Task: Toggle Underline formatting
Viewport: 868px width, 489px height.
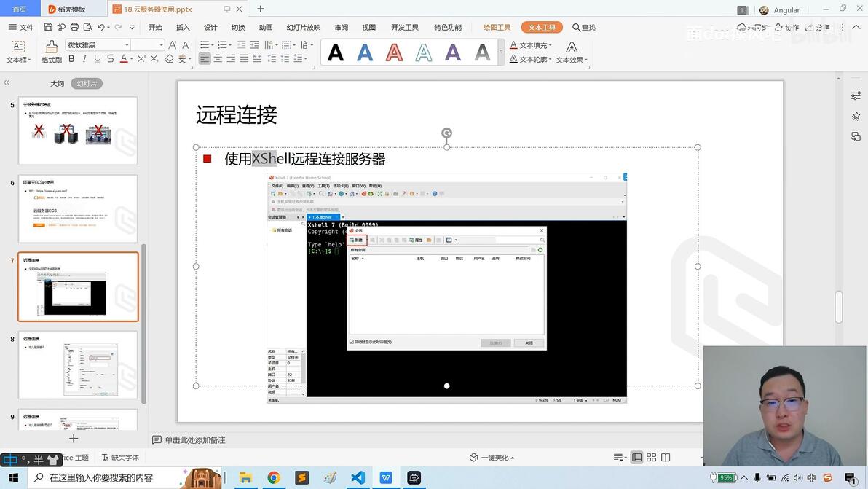Action: coord(98,59)
